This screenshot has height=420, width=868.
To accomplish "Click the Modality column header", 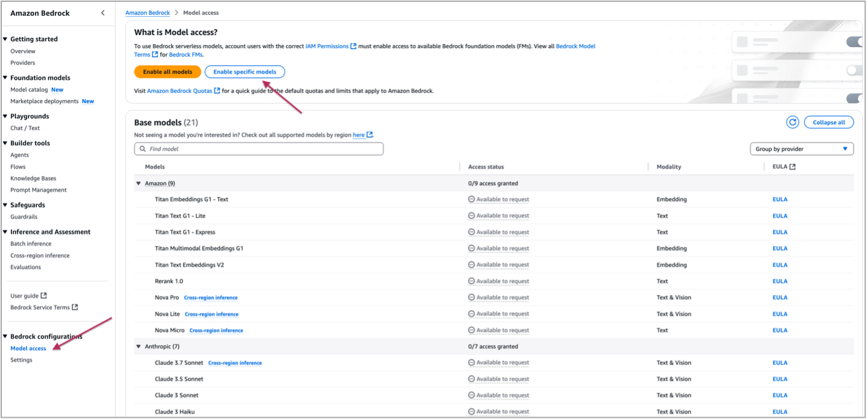I will [x=670, y=167].
